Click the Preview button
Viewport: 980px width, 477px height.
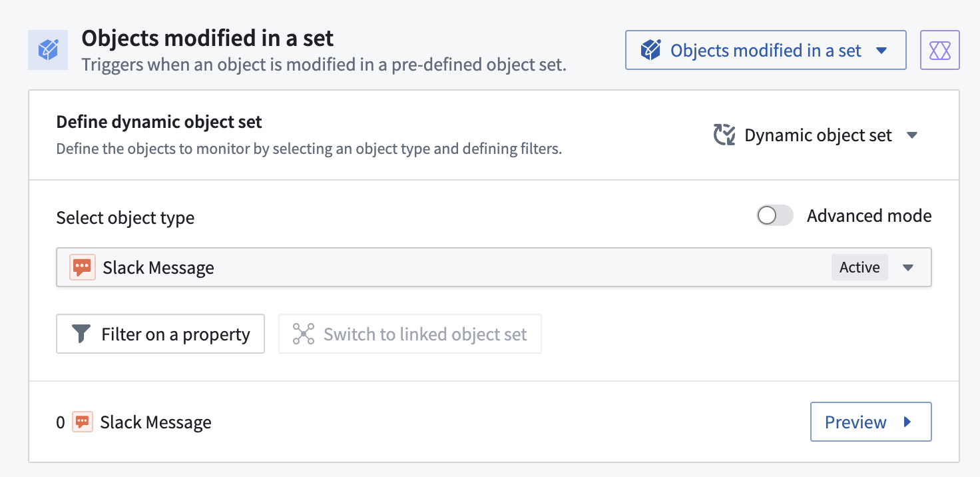(x=870, y=422)
